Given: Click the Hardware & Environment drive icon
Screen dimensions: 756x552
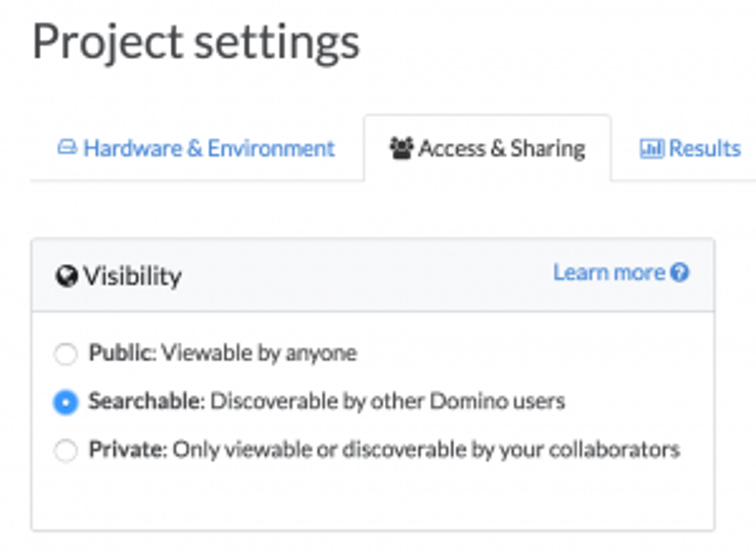Looking at the screenshot, I should click(x=67, y=148).
